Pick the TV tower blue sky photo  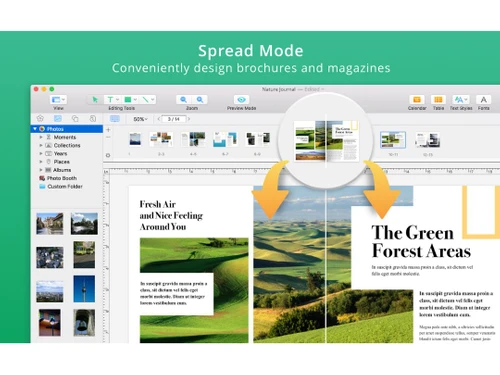(x=84, y=289)
